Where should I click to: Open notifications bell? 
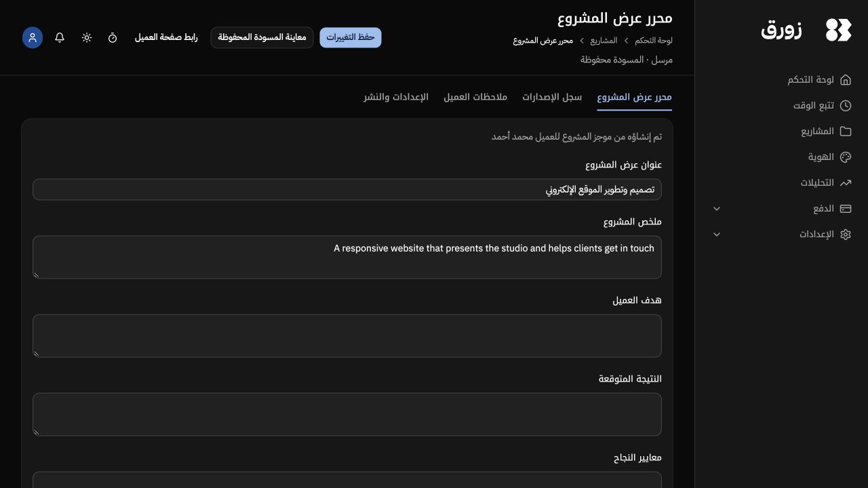pos(60,38)
